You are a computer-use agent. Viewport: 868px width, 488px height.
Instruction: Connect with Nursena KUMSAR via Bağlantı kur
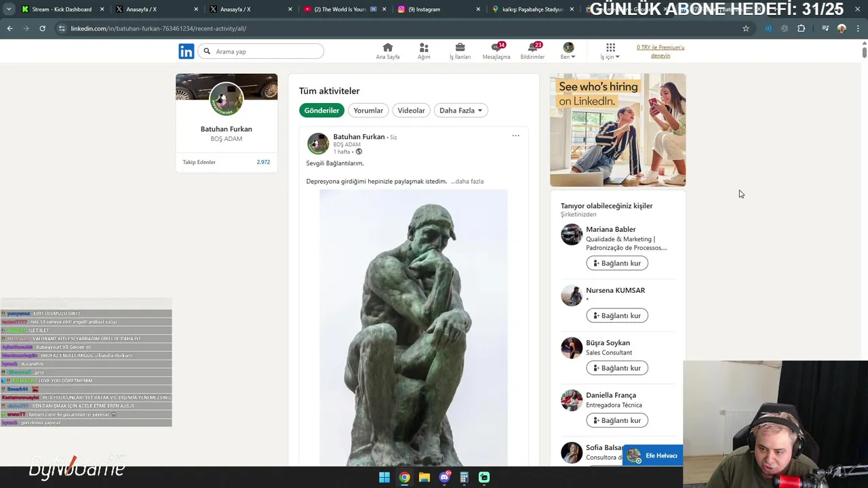point(617,315)
